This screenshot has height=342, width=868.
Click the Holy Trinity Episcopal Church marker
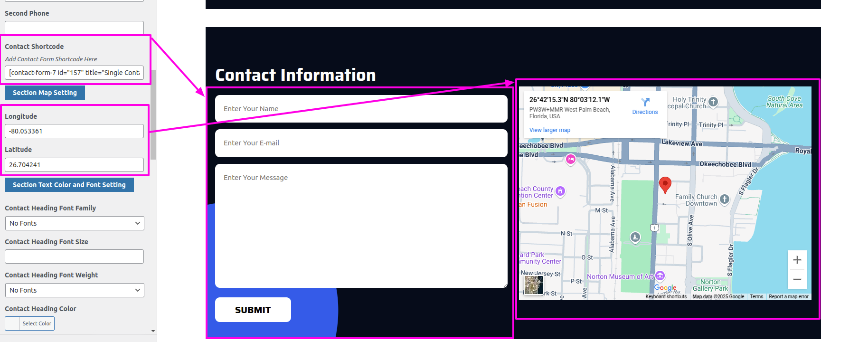pyautogui.click(x=713, y=102)
